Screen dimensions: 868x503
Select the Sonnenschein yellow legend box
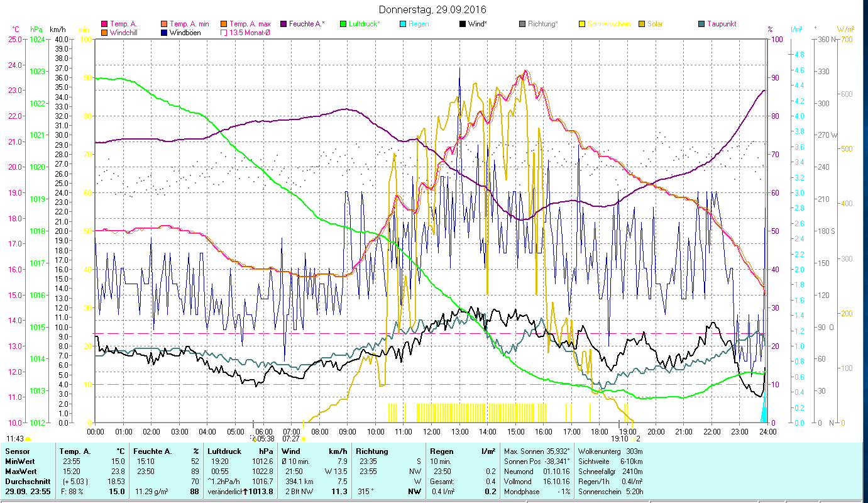582,24
